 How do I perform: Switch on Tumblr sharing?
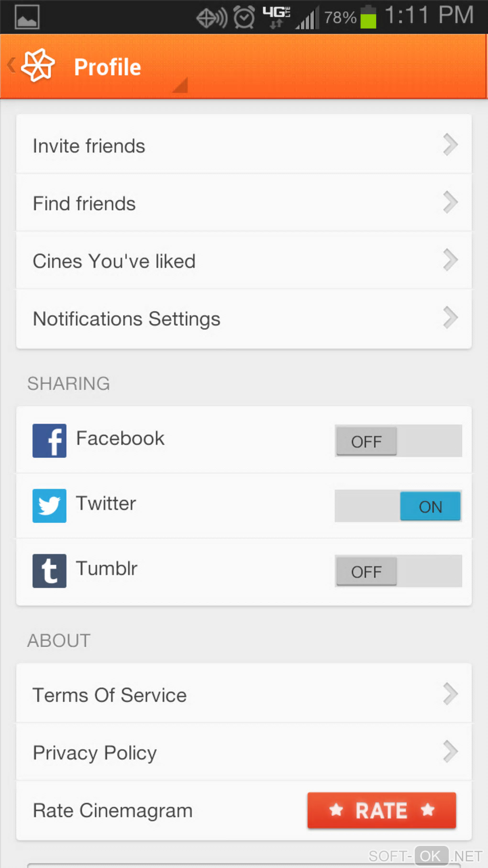(398, 571)
